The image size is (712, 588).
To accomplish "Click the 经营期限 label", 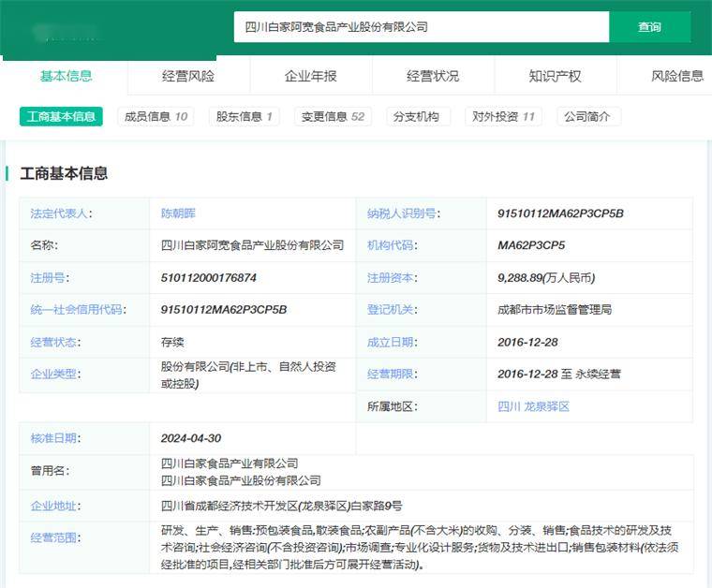I will (393, 375).
